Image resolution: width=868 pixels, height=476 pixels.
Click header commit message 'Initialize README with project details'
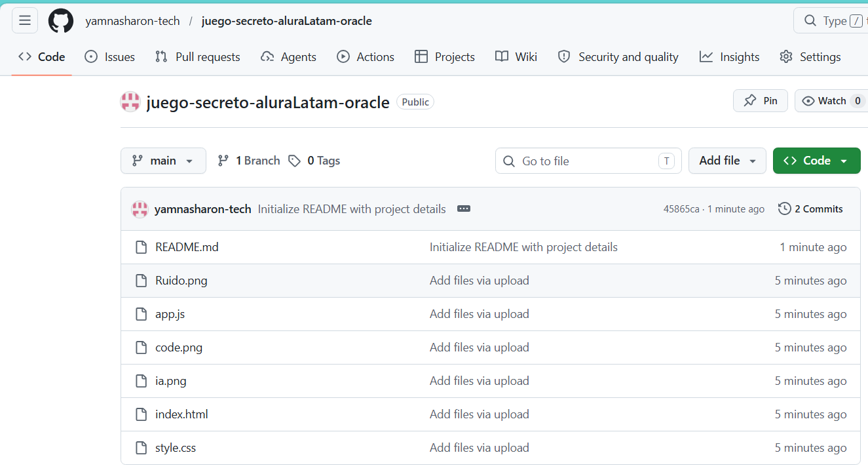point(352,209)
